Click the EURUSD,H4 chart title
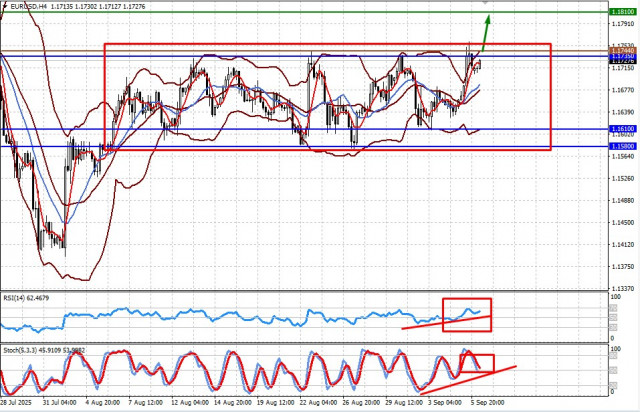Image resolution: width=640 pixels, height=412 pixels. [x=29, y=7]
